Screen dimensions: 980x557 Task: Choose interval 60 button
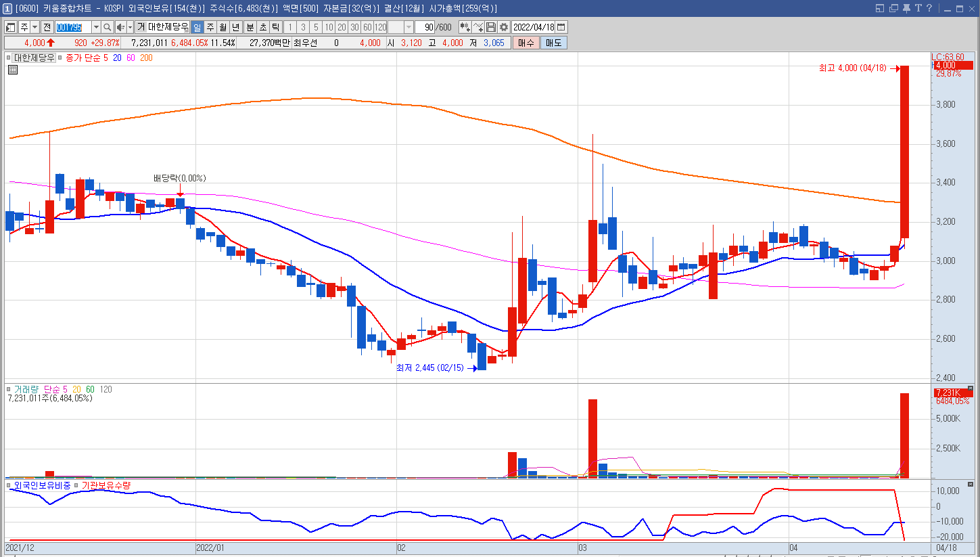367,27
